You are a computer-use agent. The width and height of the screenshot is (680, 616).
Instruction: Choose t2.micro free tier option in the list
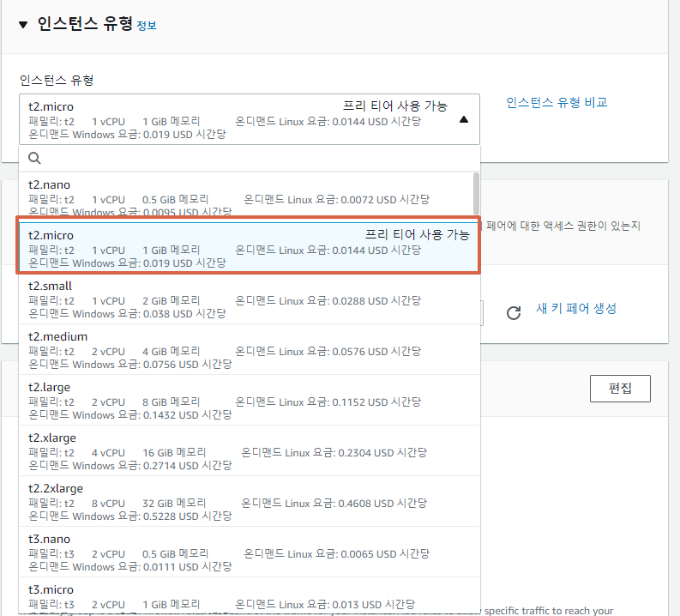click(250, 248)
